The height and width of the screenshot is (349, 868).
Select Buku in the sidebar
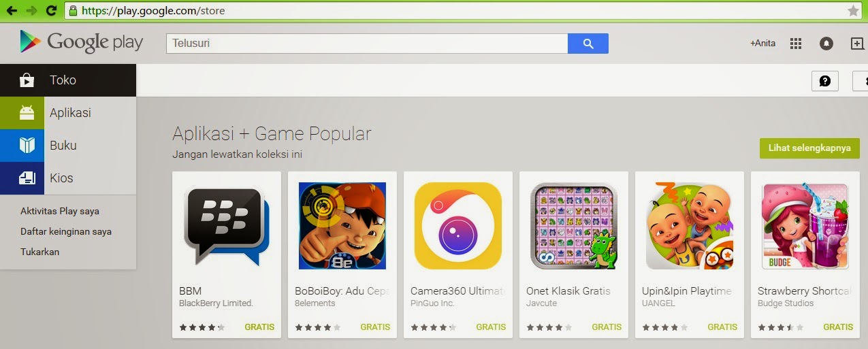click(x=68, y=146)
